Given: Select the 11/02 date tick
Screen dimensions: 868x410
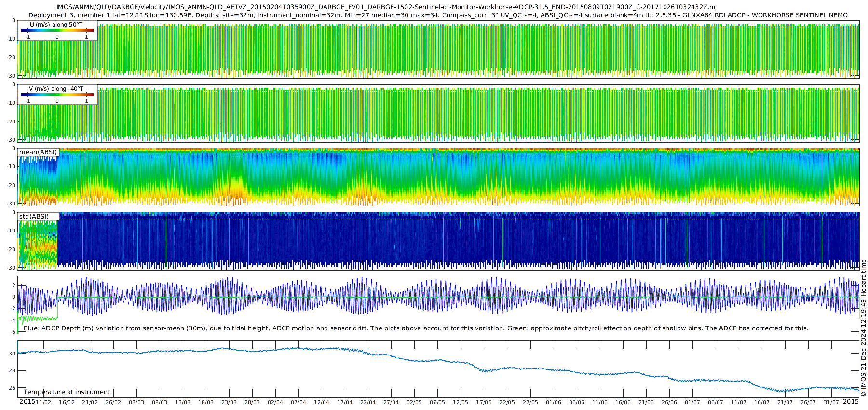Looking at the screenshot, I should tap(43, 402).
